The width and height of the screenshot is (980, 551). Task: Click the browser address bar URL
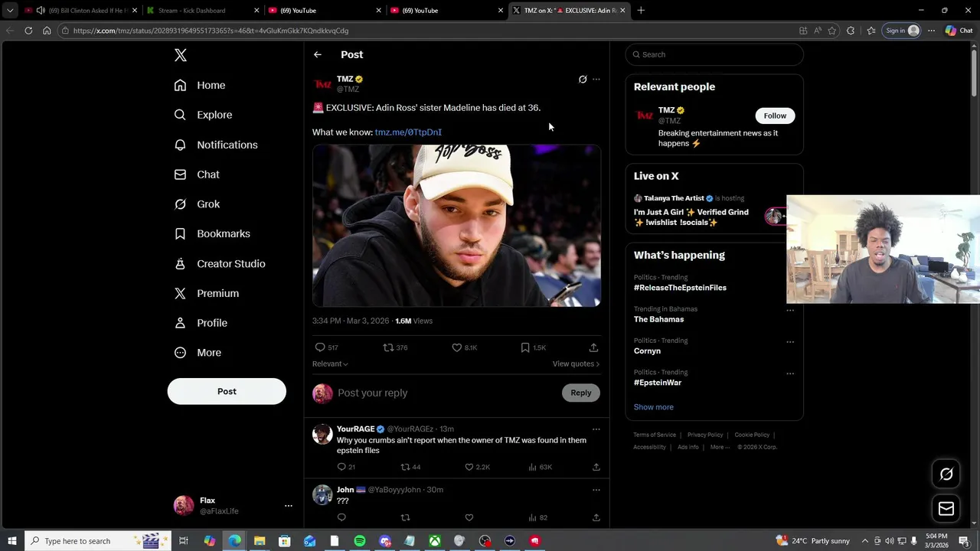coord(211,31)
